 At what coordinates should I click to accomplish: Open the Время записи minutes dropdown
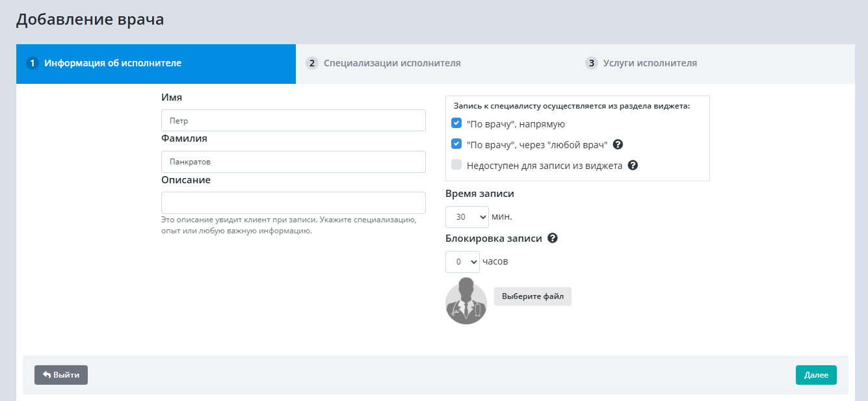(466, 217)
